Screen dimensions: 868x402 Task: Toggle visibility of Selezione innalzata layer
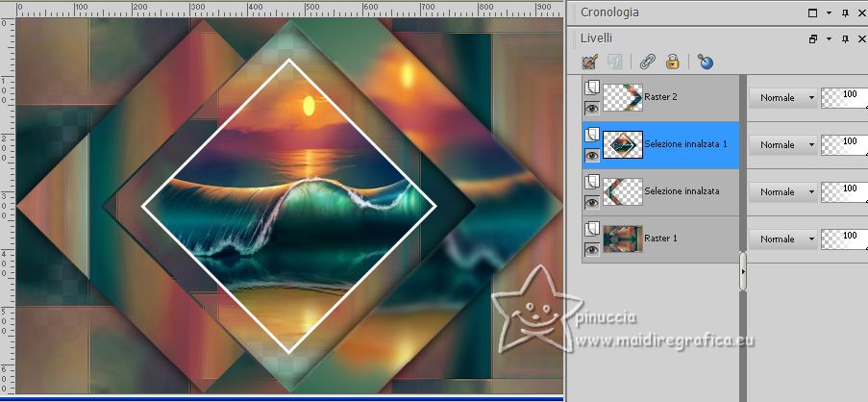[592, 203]
